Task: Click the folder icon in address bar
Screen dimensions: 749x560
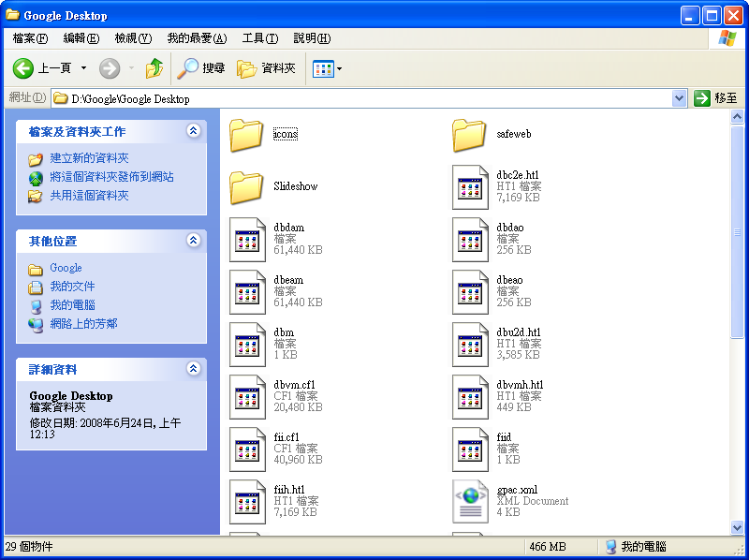Action: 60,99
